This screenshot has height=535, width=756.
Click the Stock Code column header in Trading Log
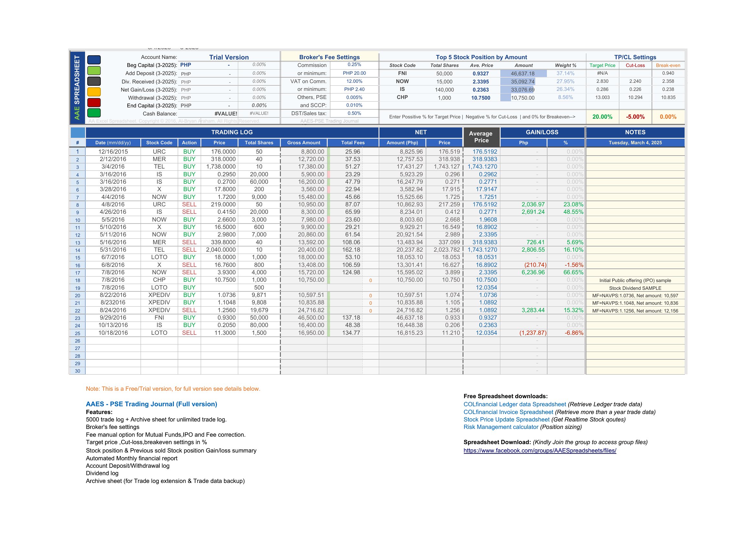pyautogui.click(x=159, y=143)
